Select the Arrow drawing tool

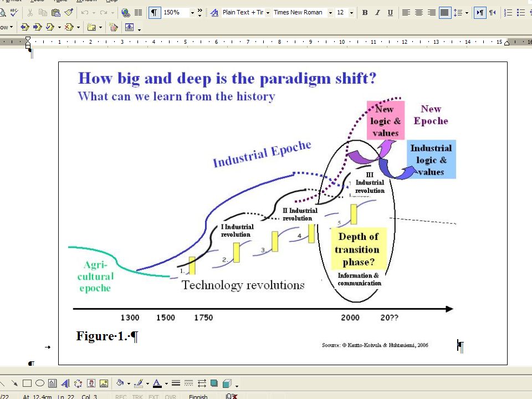click(14, 383)
